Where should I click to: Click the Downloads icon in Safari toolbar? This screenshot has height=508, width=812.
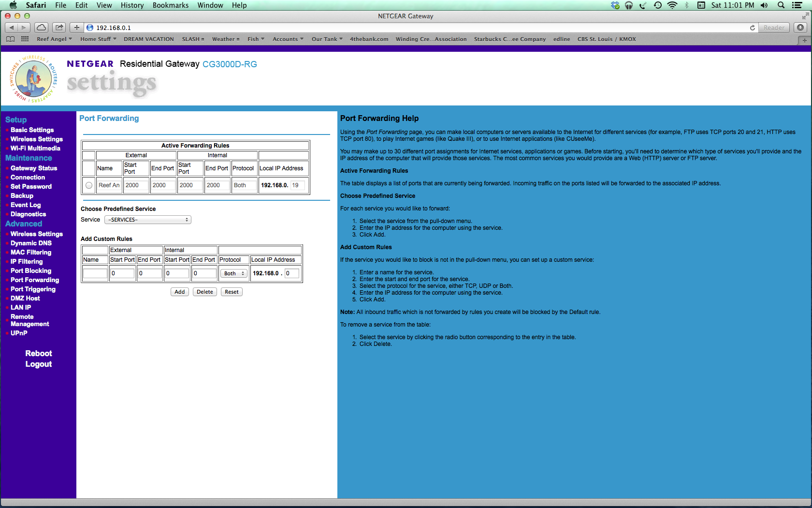point(800,28)
